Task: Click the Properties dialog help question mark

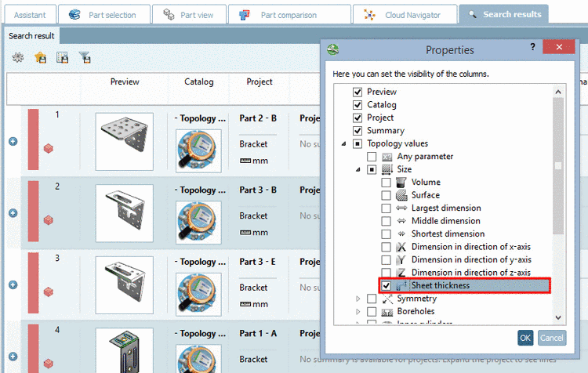Action: (532, 47)
